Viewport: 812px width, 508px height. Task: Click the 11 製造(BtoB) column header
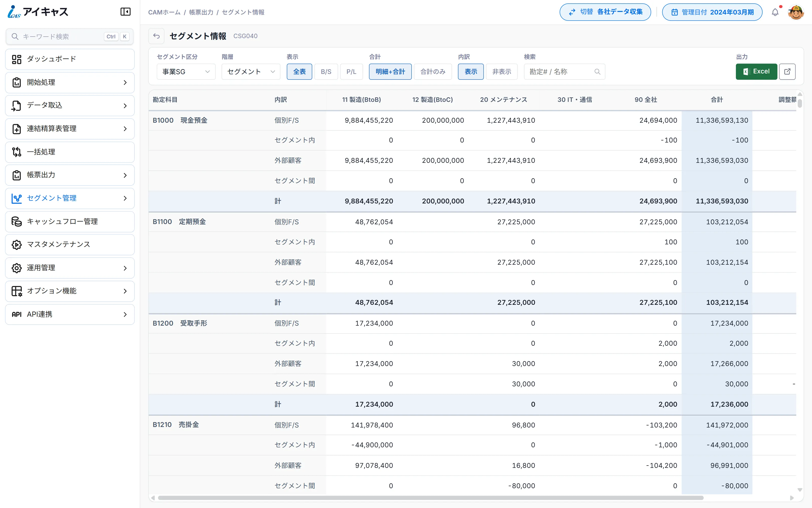coord(361,100)
